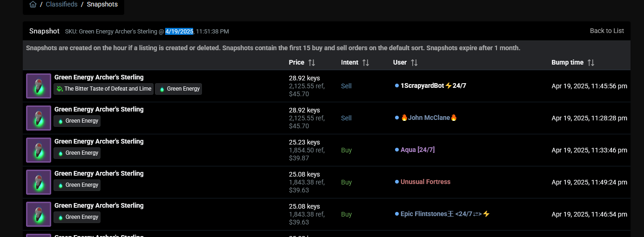Image resolution: width=644 pixels, height=237 pixels.
Task: Sort listings by Intent column arrows
Action: (x=366, y=62)
